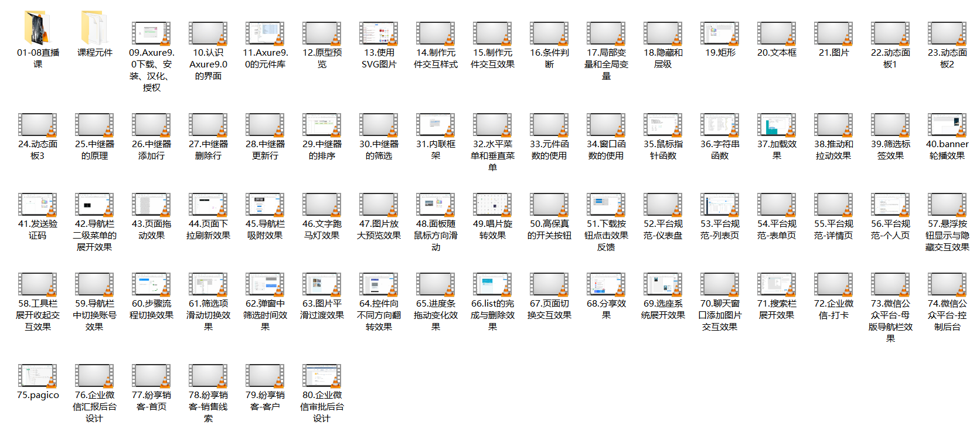Select the 29.中继器的排序 video thumbnail
Screen dimensions: 980x435
[322, 125]
